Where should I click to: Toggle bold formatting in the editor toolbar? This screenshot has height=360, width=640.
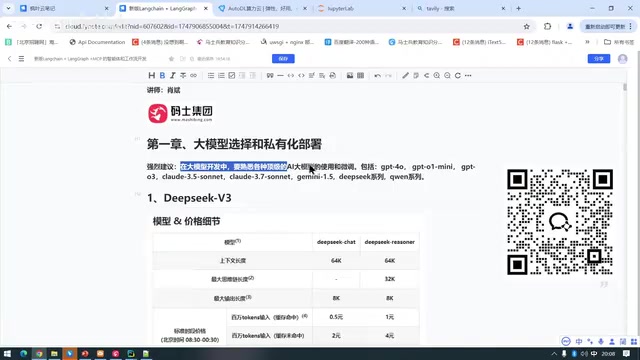162,76
